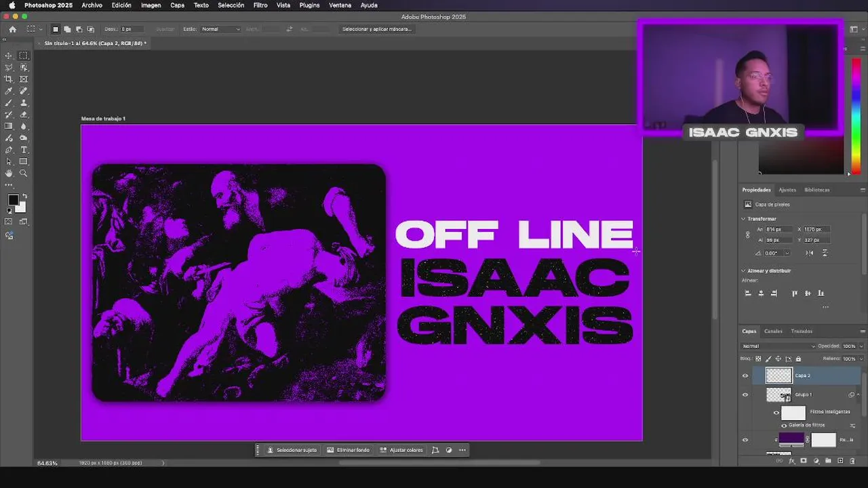Toggle lock all padlock icon
The height and width of the screenshot is (488, 868).
tap(798, 359)
